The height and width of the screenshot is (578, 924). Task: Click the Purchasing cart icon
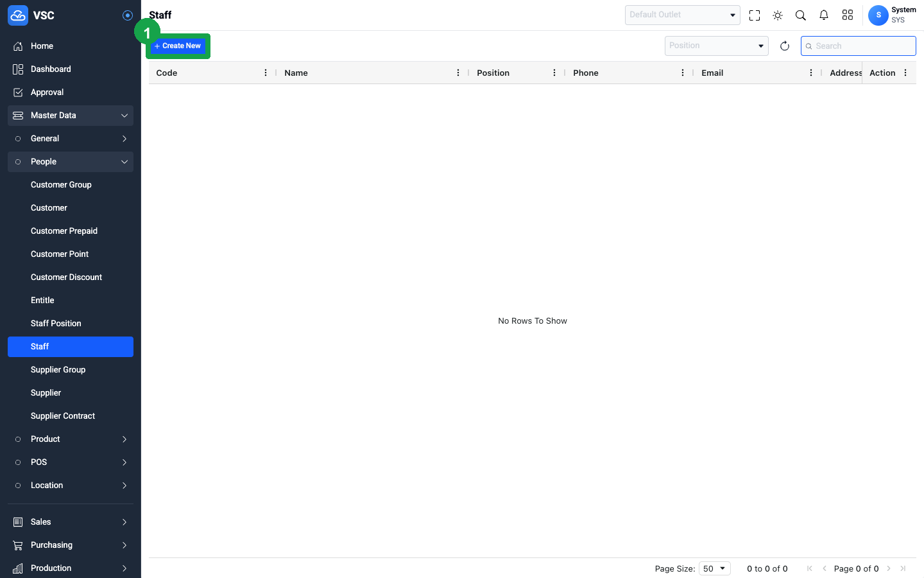pyautogui.click(x=18, y=545)
